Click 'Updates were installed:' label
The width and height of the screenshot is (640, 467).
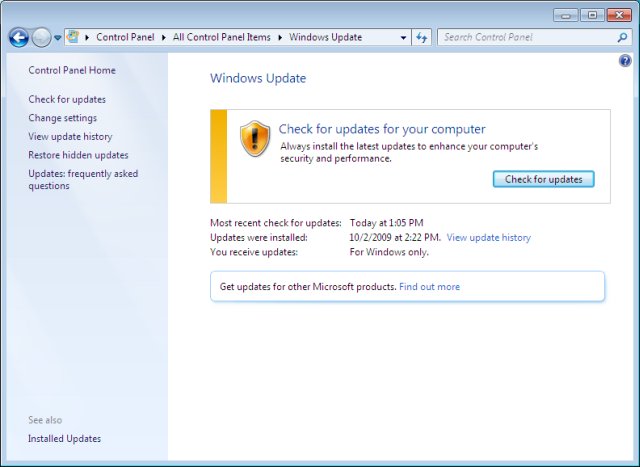click(259, 238)
